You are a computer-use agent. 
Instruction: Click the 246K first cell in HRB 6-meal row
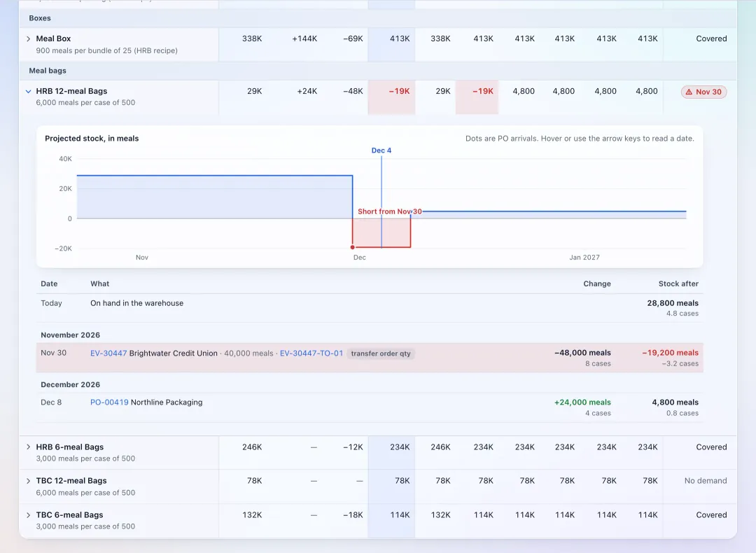click(x=252, y=447)
